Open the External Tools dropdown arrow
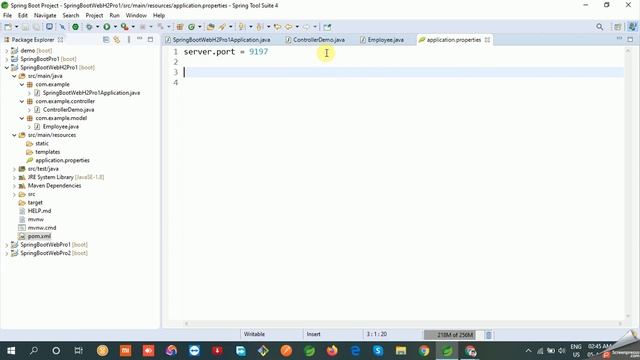The image size is (640, 360). click(x=133, y=27)
